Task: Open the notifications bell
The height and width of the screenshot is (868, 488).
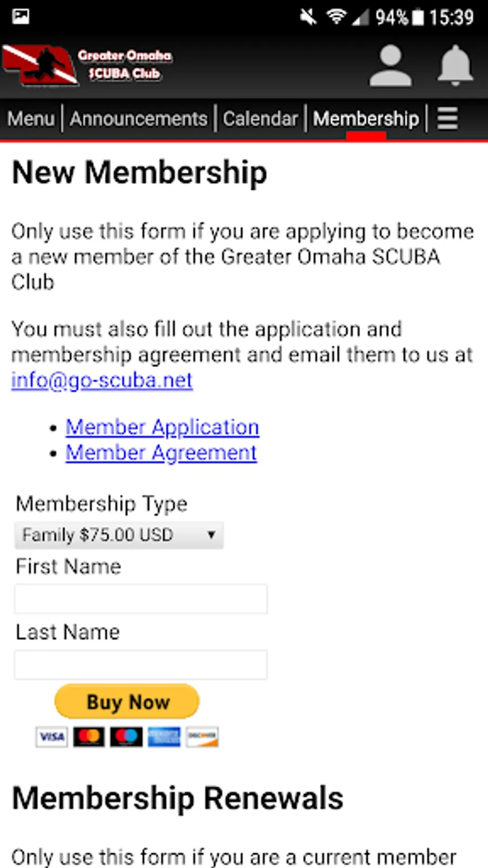Action: (455, 66)
